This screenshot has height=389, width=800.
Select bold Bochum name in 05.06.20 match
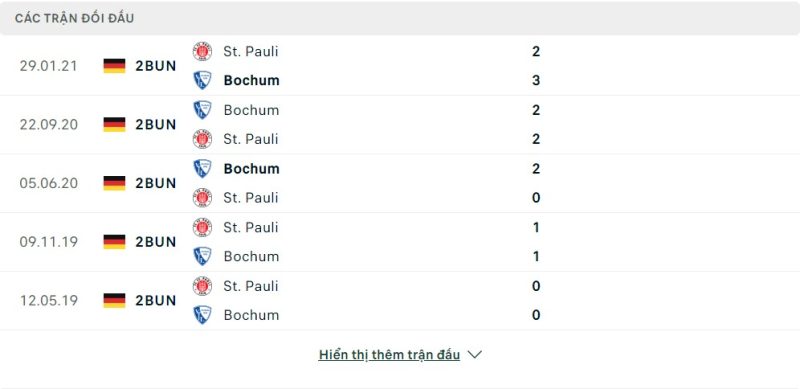pos(252,169)
